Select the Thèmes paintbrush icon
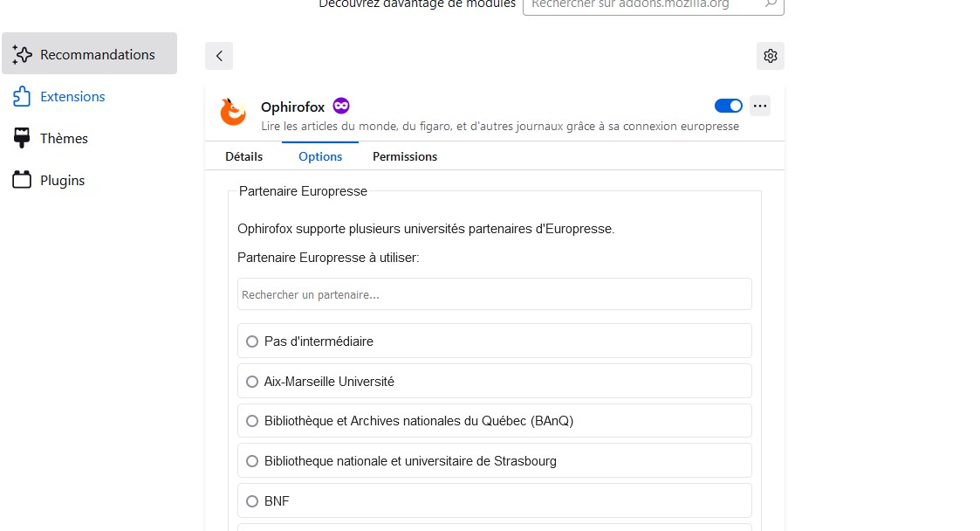This screenshot has height=531, width=980. click(x=22, y=138)
